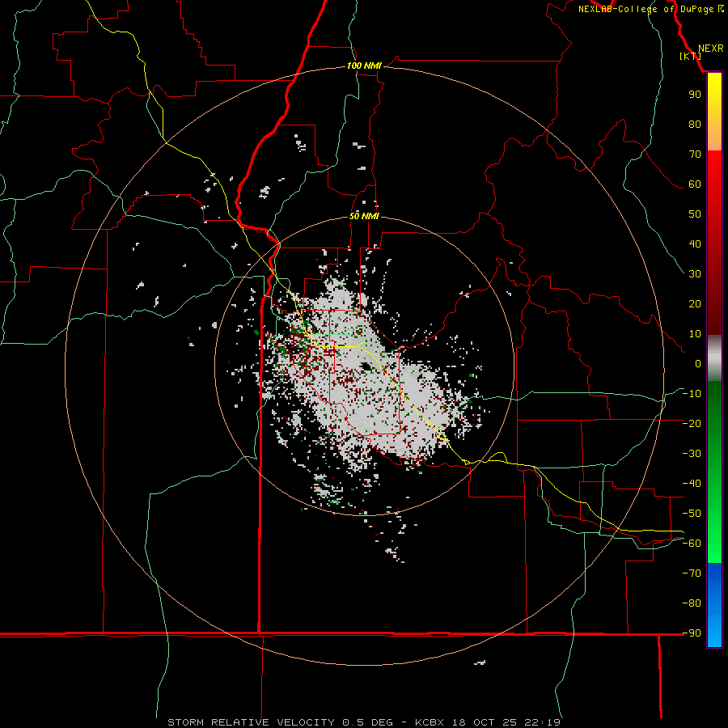
Task: Click the 50 NMI range ring label
Action: coord(364,216)
